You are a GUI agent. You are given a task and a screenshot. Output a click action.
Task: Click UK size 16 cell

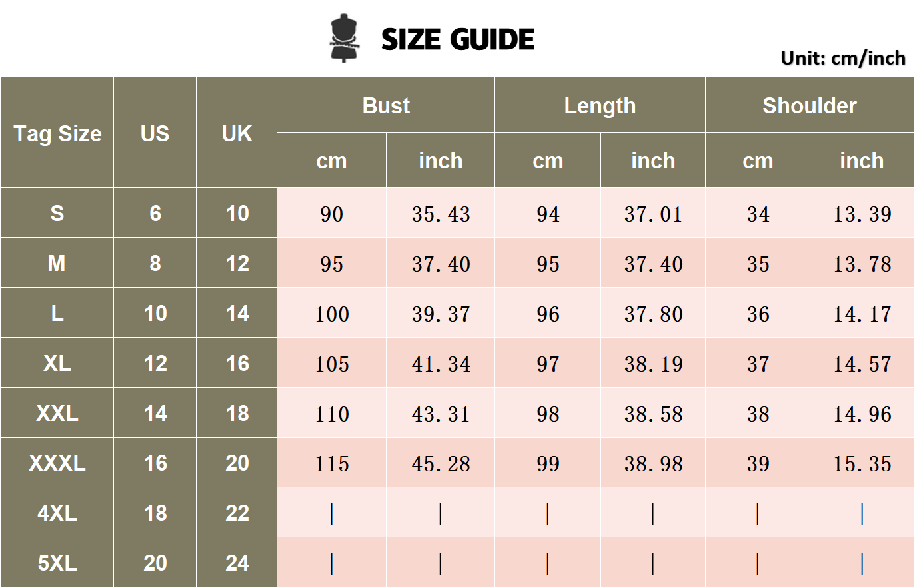[x=237, y=363]
